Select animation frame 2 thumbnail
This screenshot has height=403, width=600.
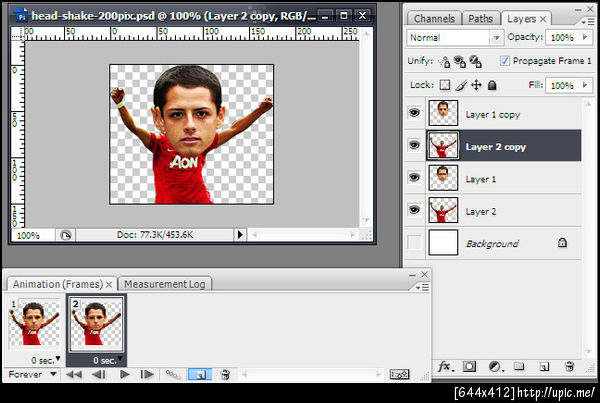[96, 324]
